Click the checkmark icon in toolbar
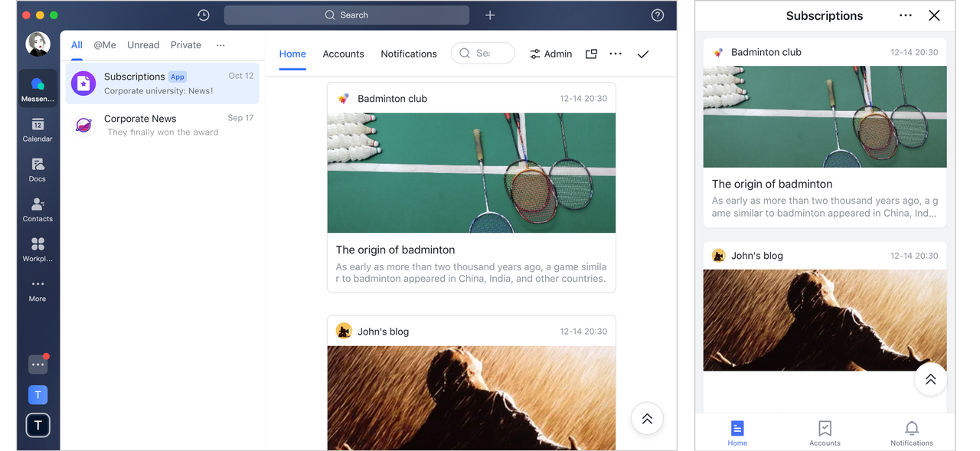 (643, 54)
